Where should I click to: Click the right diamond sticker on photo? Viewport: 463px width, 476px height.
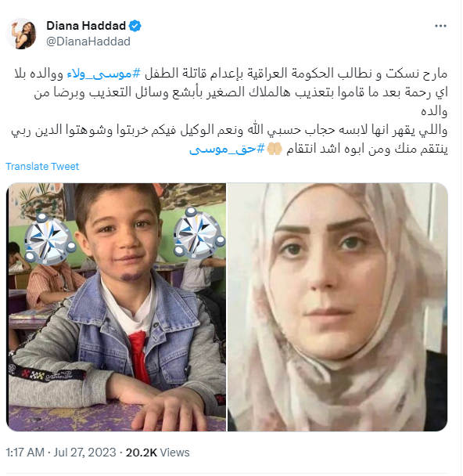[199, 233]
